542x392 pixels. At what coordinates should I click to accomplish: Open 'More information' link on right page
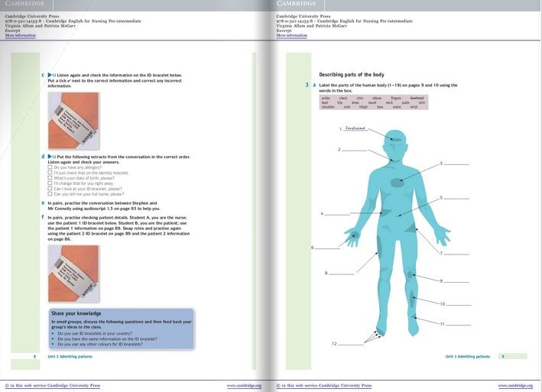tap(290, 36)
